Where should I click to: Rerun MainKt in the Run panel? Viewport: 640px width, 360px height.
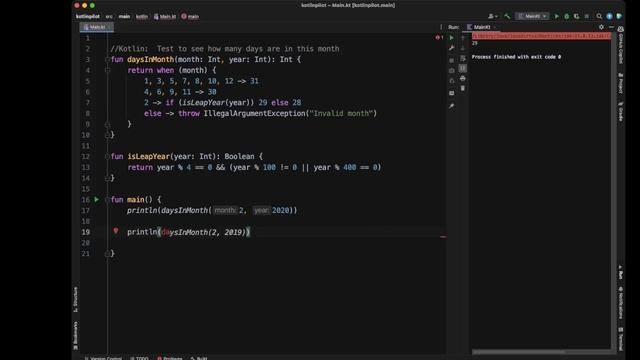pyautogui.click(x=451, y=38)
